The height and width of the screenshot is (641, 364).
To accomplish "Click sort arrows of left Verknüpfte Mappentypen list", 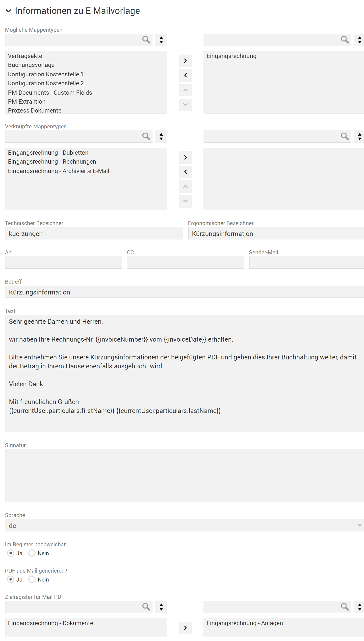I will pyautogui.click(x=161, y=137).
